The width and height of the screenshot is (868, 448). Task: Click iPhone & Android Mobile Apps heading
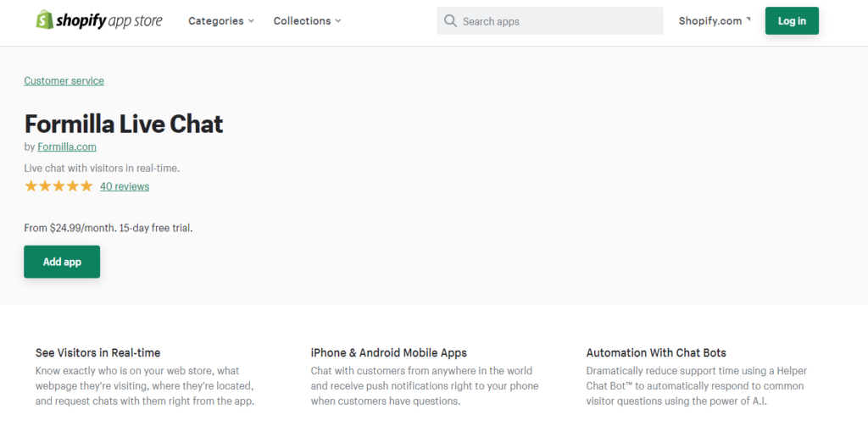[388, 353]
